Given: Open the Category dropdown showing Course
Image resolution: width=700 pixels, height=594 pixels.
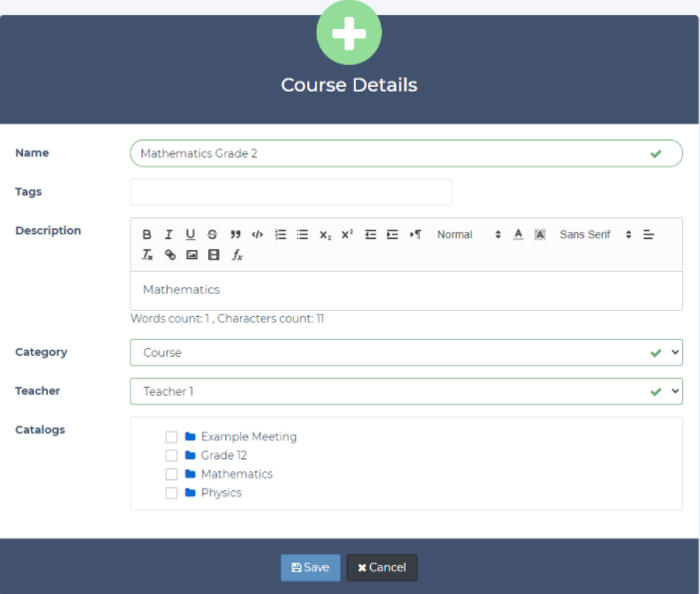Looking at the screenshot, I should (406, 353).
